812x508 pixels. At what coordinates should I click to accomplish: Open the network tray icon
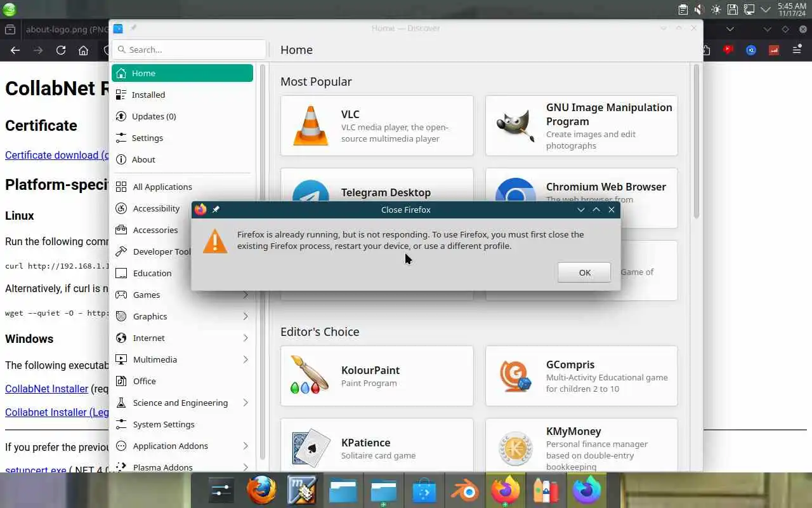749,10
